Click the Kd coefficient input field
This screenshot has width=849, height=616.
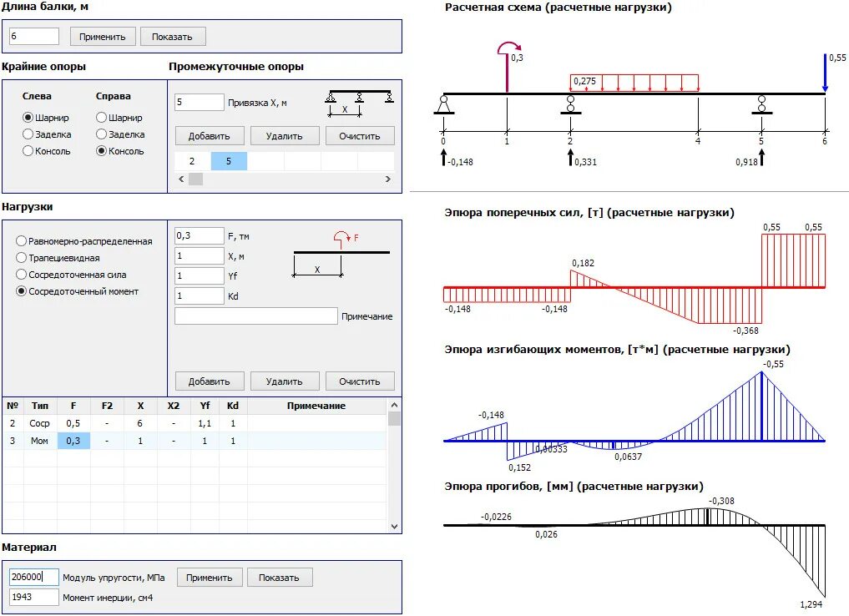[200, 296]
